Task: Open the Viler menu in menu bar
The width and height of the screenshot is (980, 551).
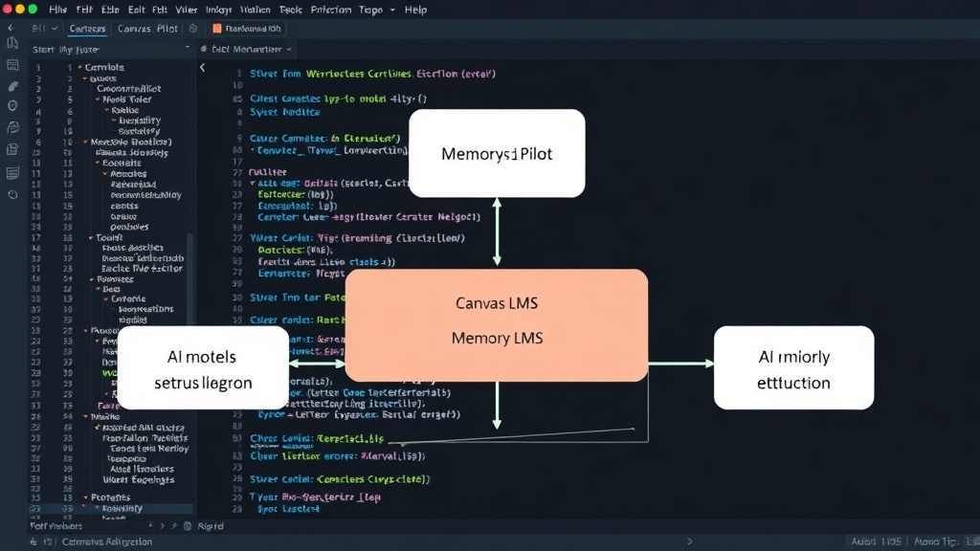Action: tap(187, 10)
